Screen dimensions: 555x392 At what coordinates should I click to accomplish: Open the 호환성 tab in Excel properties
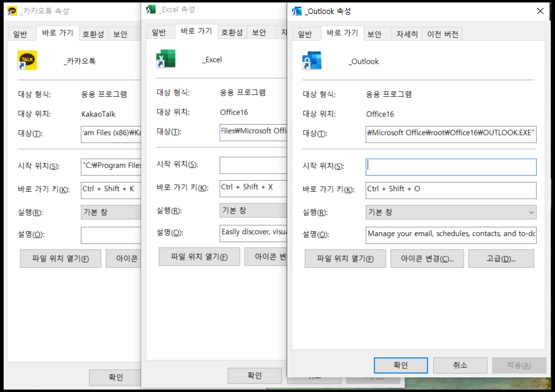tap(232, 32)
